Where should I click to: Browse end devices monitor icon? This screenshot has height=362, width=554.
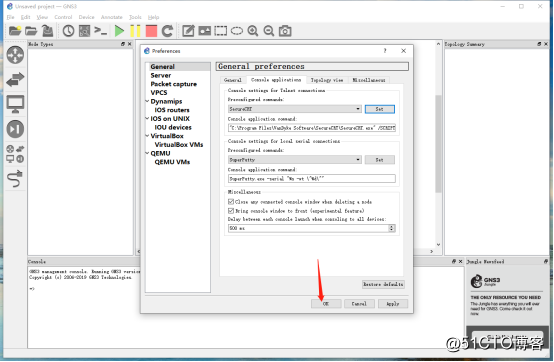point(15,104)
